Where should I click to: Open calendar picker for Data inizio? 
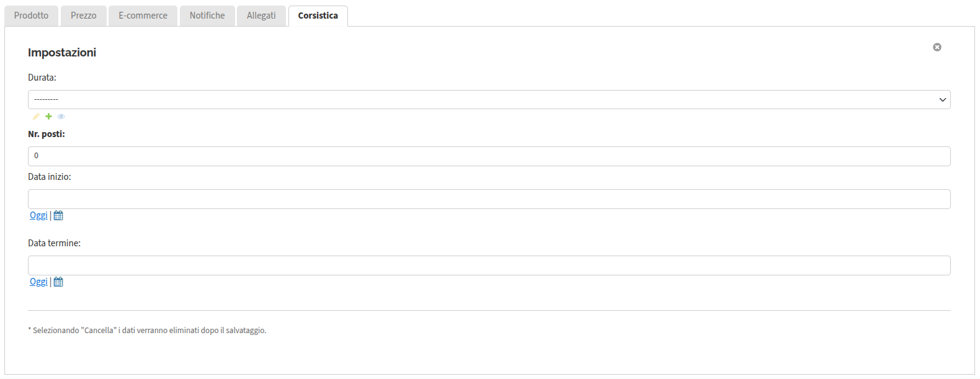(58, 215)
